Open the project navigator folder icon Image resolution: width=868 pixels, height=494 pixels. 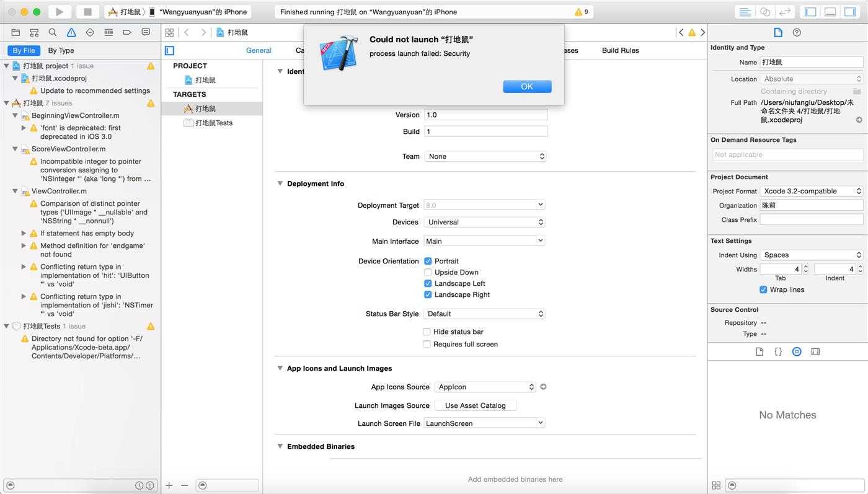(x=15, y=32)
